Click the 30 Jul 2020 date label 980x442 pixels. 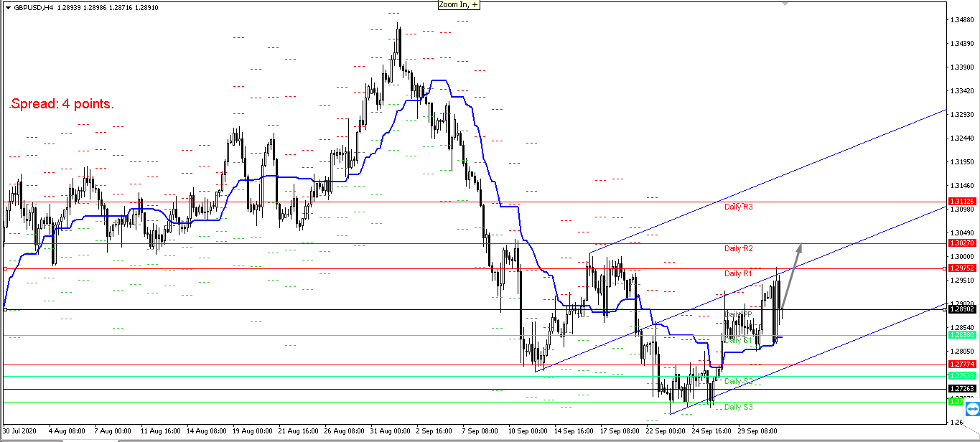point(19,432)
